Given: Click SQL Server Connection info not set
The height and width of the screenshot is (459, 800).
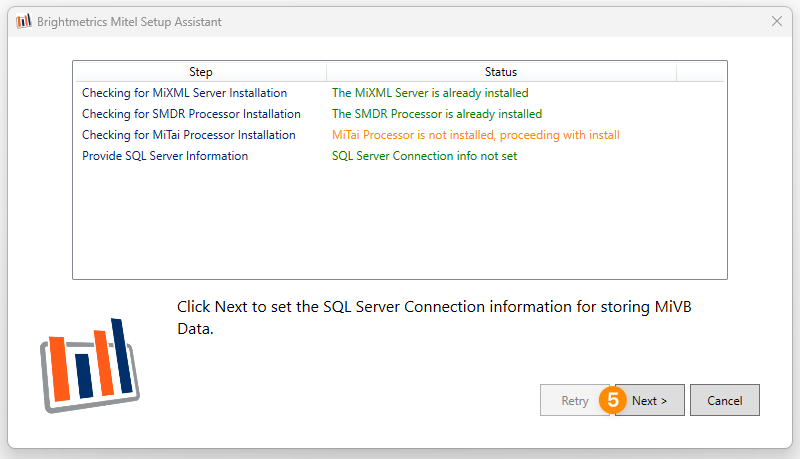Looking at the screenshot, I should point(424,156).
